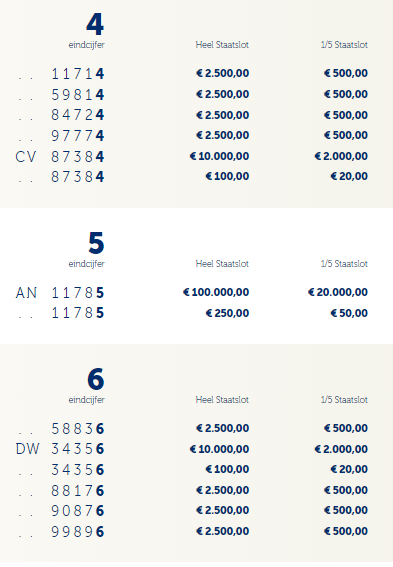Click lot number 97774
The height and width of the screenshot is (567, 393).
click(x=78, y=136)
